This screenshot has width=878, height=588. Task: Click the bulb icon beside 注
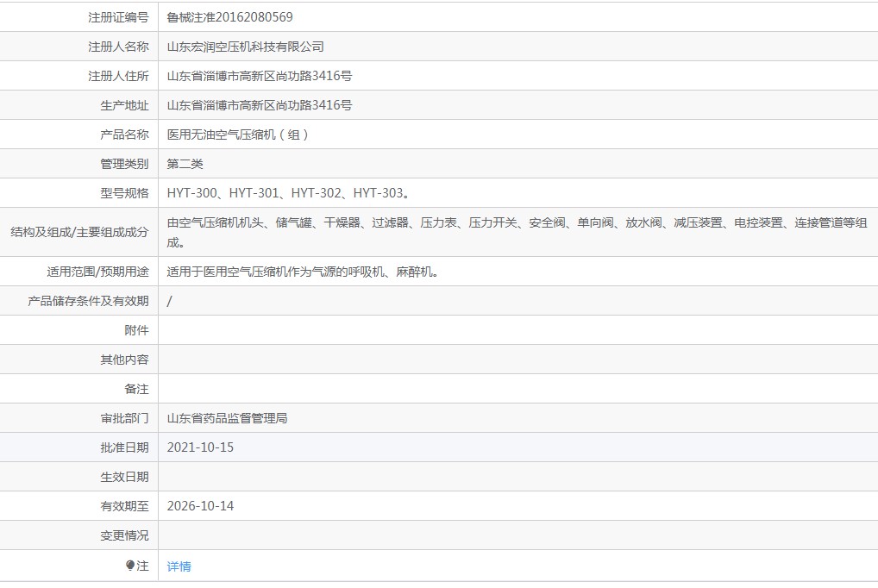point(130,566)
